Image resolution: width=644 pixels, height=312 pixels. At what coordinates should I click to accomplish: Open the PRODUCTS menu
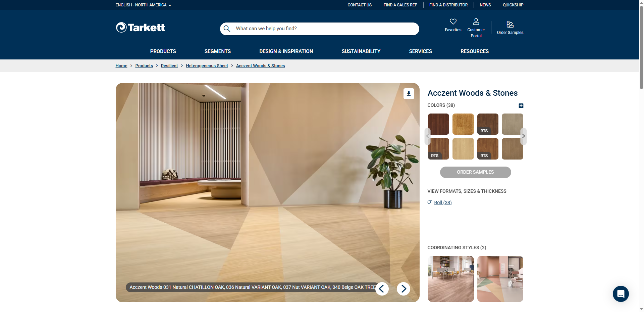pyautogui.click(x=163, y=51)
